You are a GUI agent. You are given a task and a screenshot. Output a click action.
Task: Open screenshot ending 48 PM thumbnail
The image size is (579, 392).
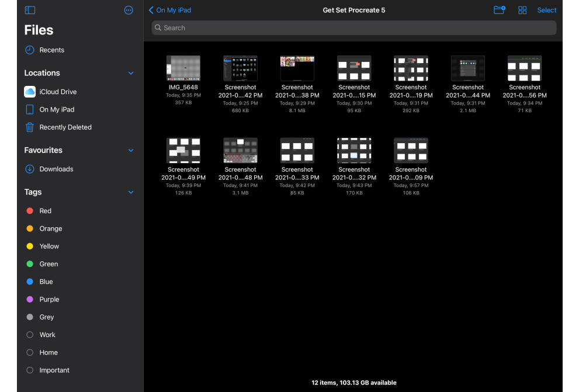click(x=240, y=151)
